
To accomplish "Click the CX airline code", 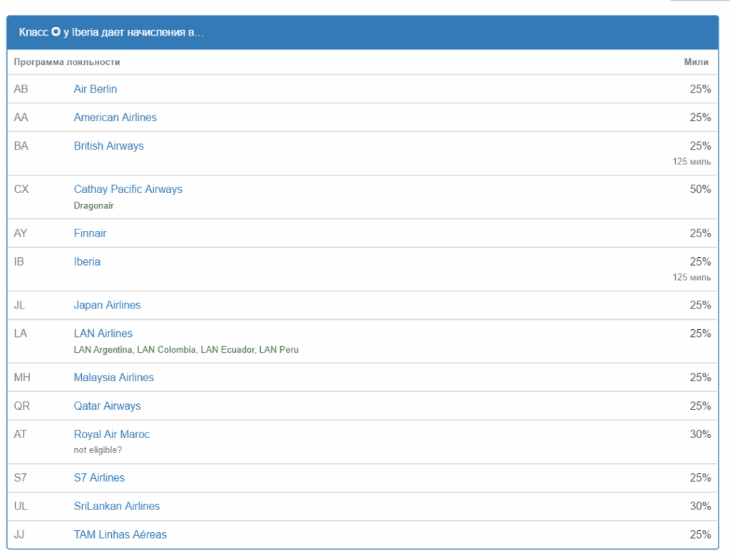I will click(x=21, y=190).
